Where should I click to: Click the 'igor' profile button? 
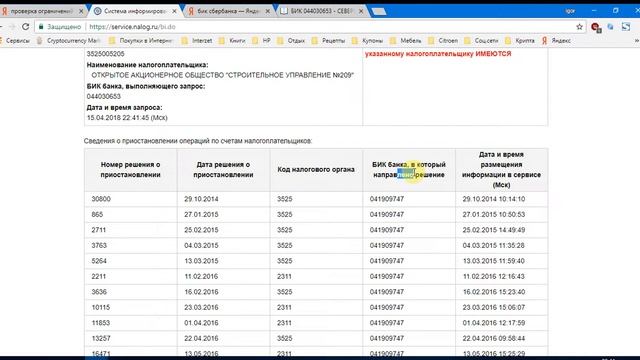point(570,11)
